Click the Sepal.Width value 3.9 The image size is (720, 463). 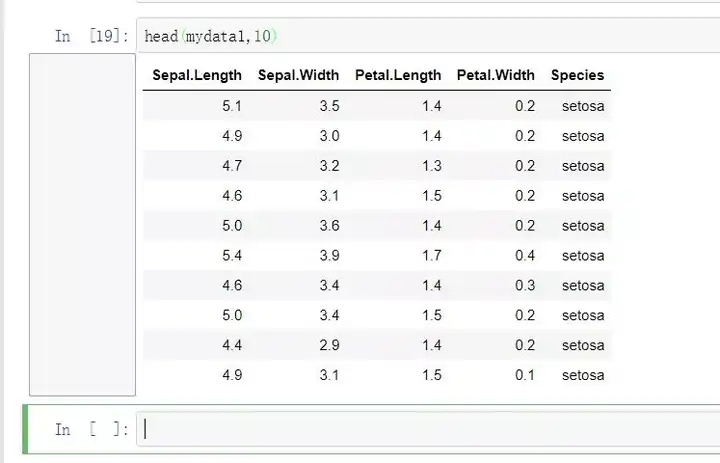[x=329, y=256]
